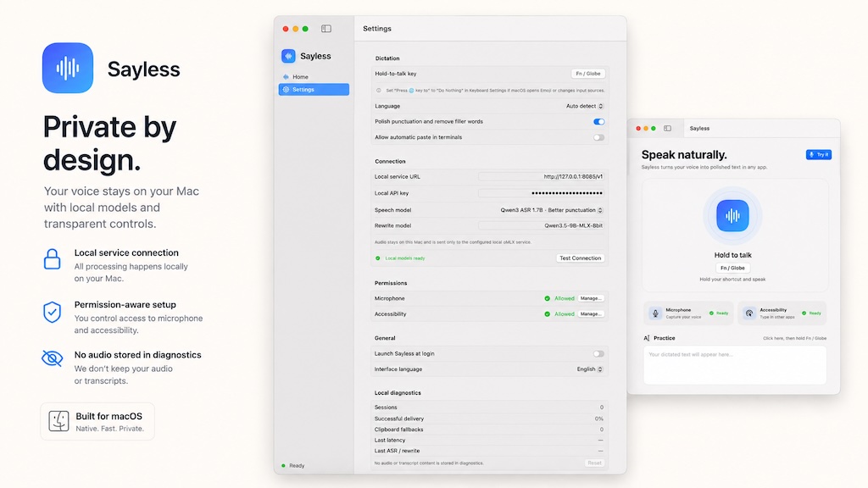Open the Interface language English dropdown

[x=590, y=369]
